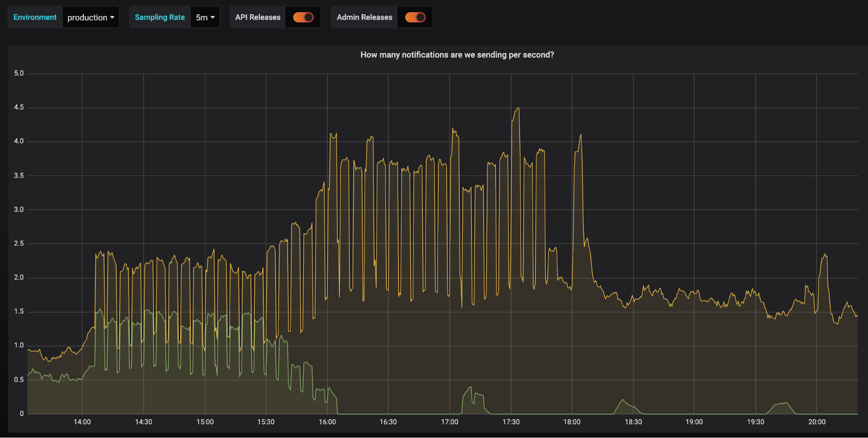The height and width of the screenshot is (438, 868).
Task: Open the notifications per second panel title menu
Action: tap(457, 55)
